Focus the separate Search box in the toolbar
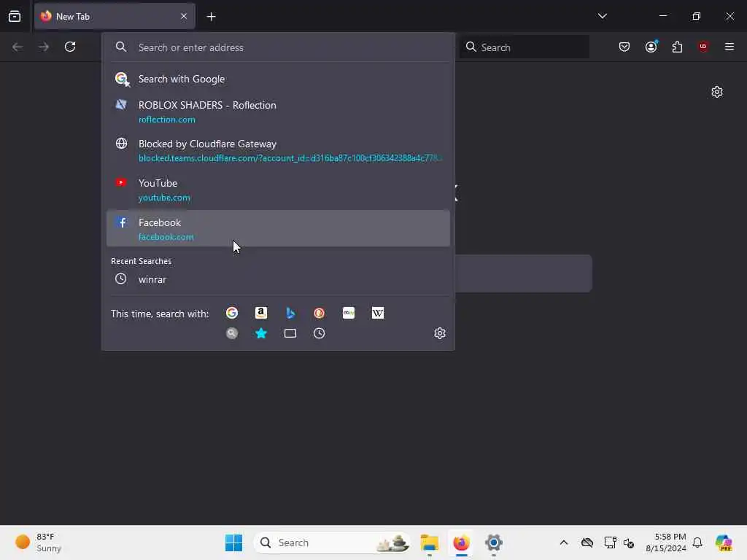This screenshot has height=560, width=747. tap(525, 47)
